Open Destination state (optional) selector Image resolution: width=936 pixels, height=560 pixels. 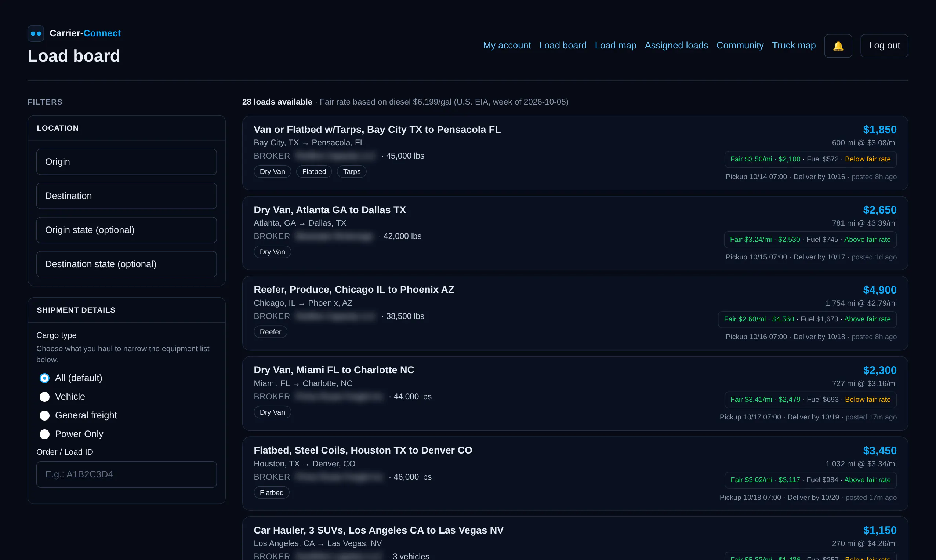[x=126, y=264]
